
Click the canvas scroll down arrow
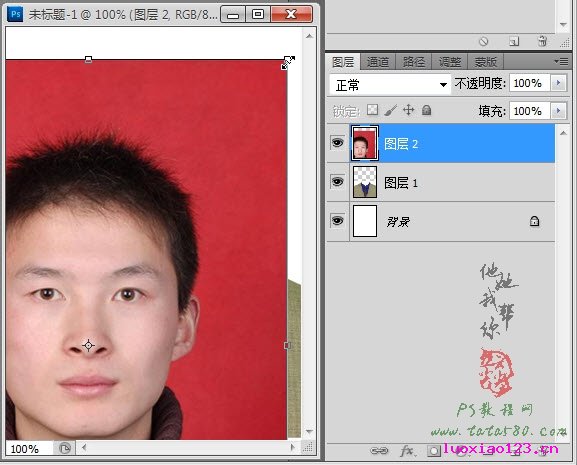pyautogui.click(x=309, y=432)
